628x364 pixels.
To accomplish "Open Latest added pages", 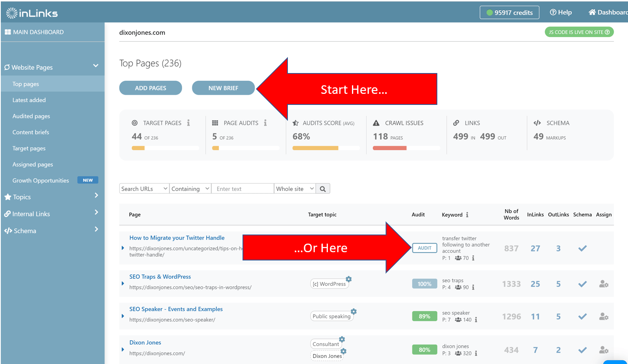I will coord(29,100).
